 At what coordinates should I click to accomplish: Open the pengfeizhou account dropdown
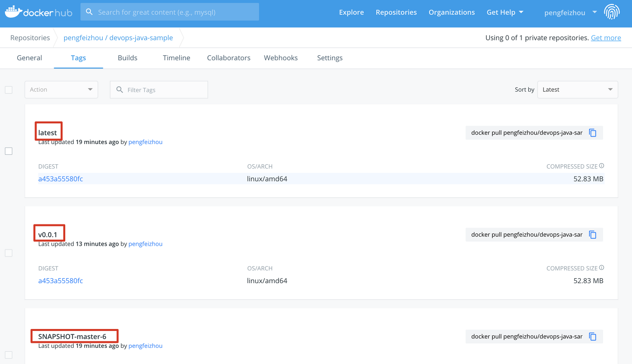pos(570,12)
